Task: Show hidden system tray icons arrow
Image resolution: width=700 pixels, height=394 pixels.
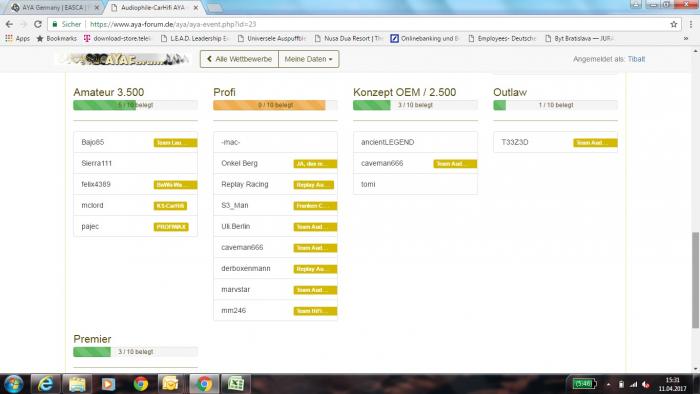Action: (608, 384)
